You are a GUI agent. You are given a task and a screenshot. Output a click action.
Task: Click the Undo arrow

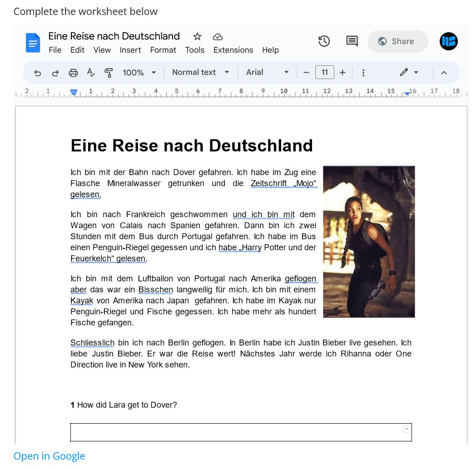click(38, 73)
